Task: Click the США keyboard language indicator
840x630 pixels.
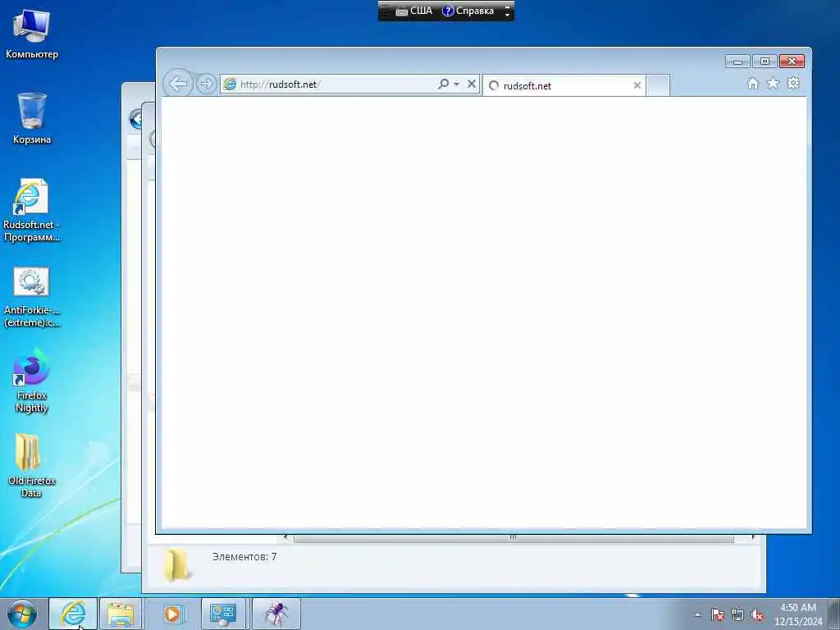Action: (x=414, y=11)
